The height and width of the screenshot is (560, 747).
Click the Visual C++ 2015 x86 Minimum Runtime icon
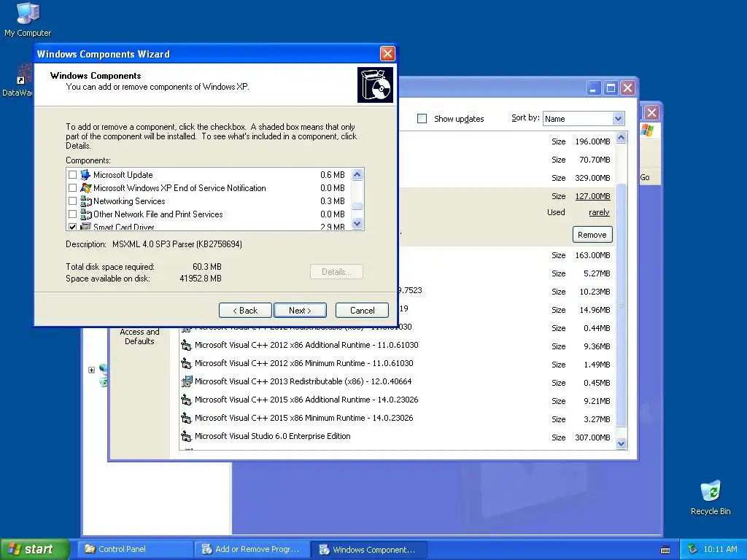coord(186,418)
